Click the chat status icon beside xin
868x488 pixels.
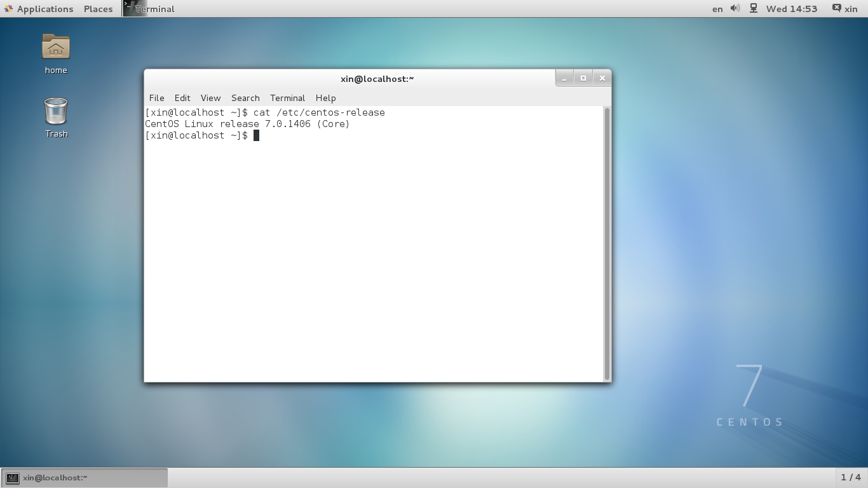[836, 9]
